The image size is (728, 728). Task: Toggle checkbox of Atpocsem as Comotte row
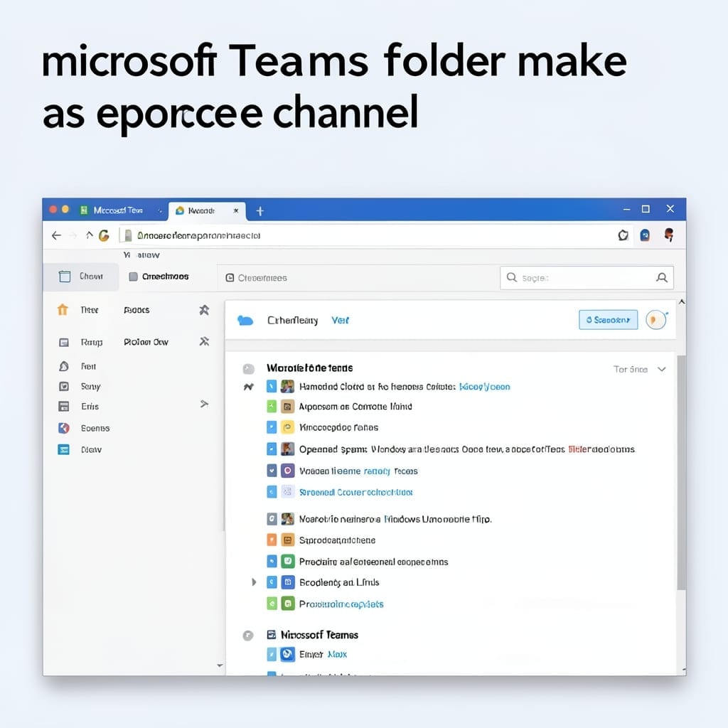(x=272, y=407)
